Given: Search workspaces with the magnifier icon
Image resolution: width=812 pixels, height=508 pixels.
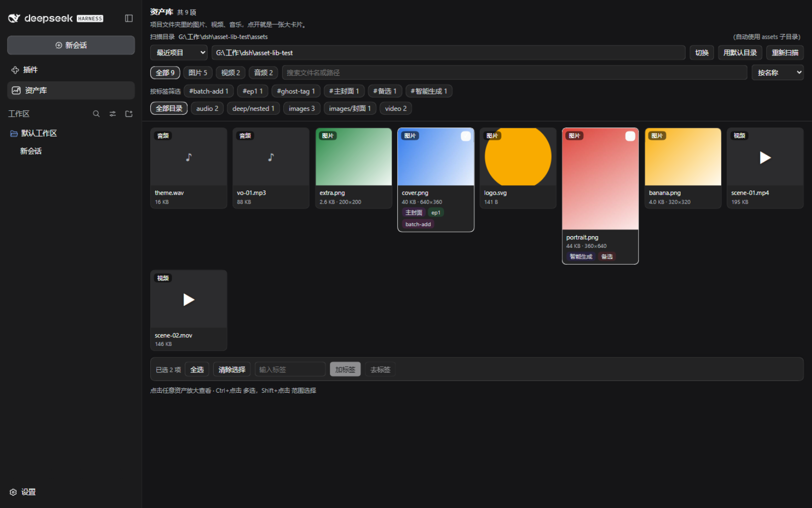Looking at the screenshot, I should tap(96, 114).
